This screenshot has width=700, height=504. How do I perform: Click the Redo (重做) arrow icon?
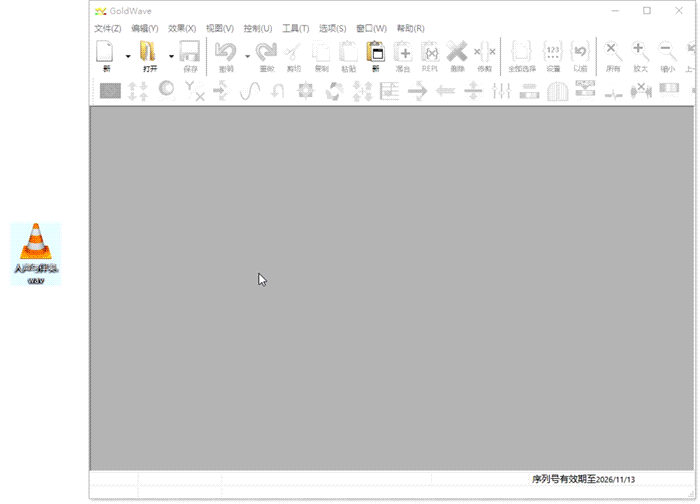click(x=267, y=52)
